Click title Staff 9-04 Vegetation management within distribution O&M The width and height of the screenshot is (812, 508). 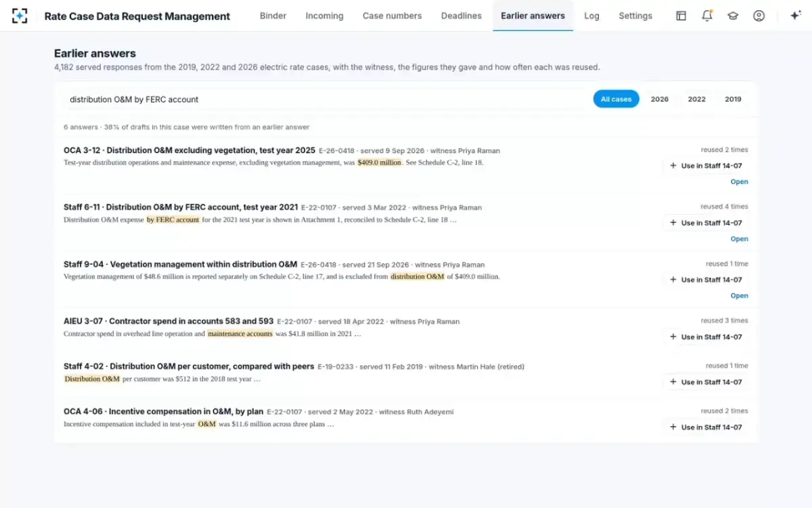coord(180,264)
